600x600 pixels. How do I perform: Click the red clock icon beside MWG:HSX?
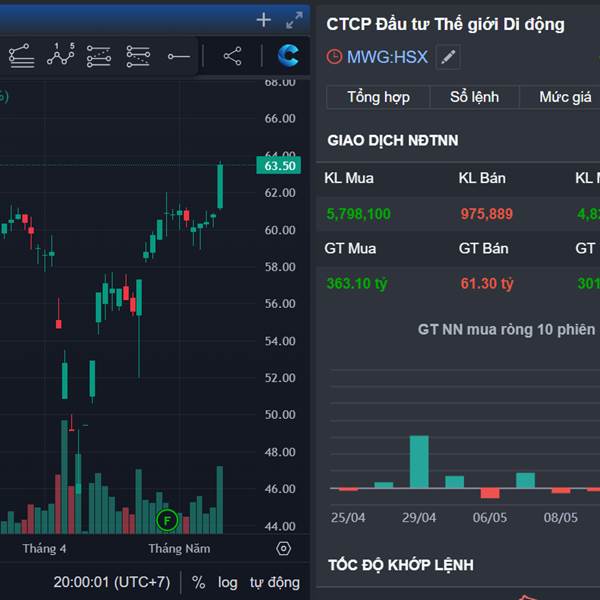tap(334, 57)
